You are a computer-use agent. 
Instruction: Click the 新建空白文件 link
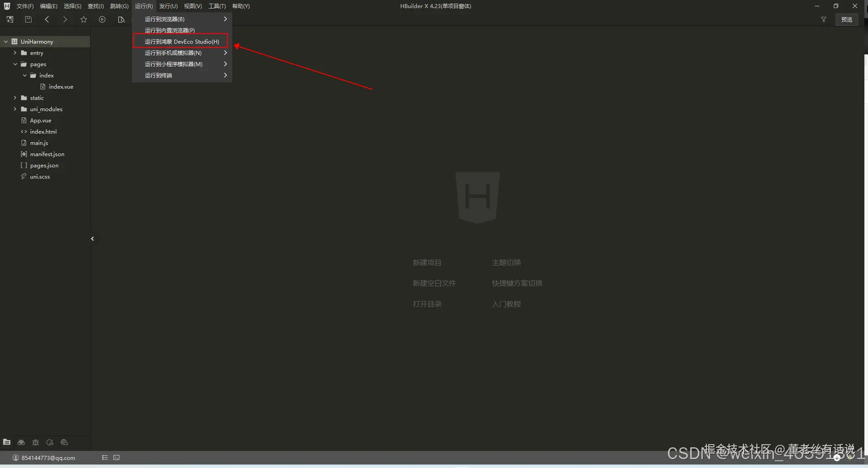click(x=434, y=283)
